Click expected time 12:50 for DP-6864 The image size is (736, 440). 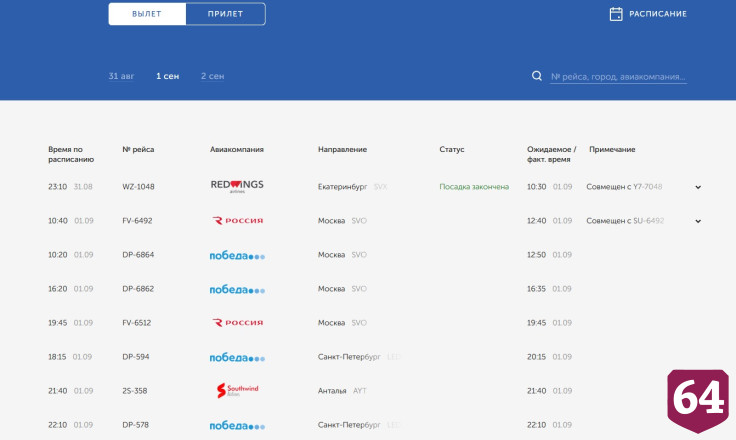pos(536,255)
